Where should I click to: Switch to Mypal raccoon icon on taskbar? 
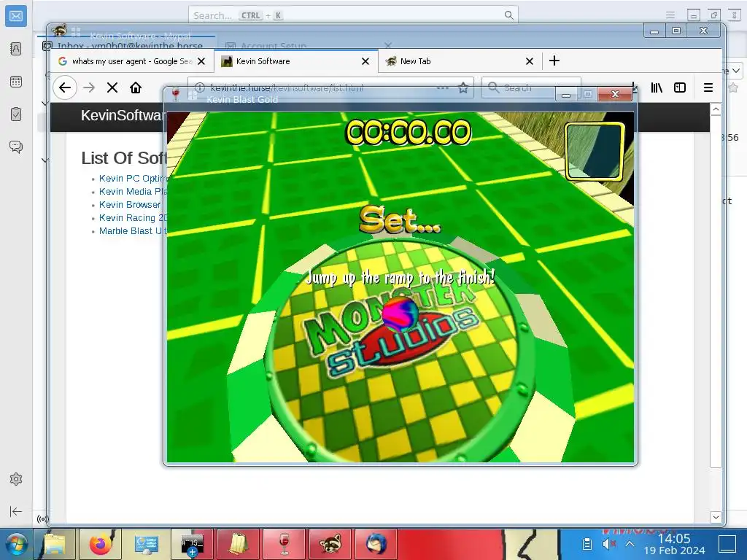click(x=330, y=544)
